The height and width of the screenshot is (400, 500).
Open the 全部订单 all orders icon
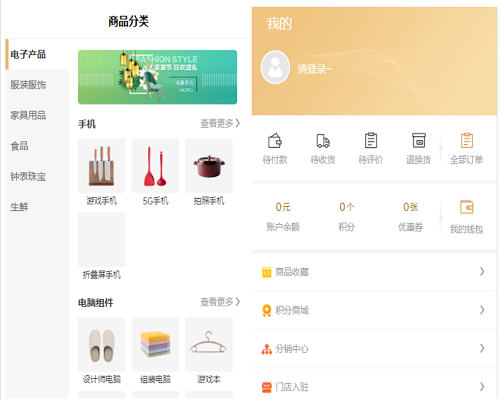tap(467, 140)
